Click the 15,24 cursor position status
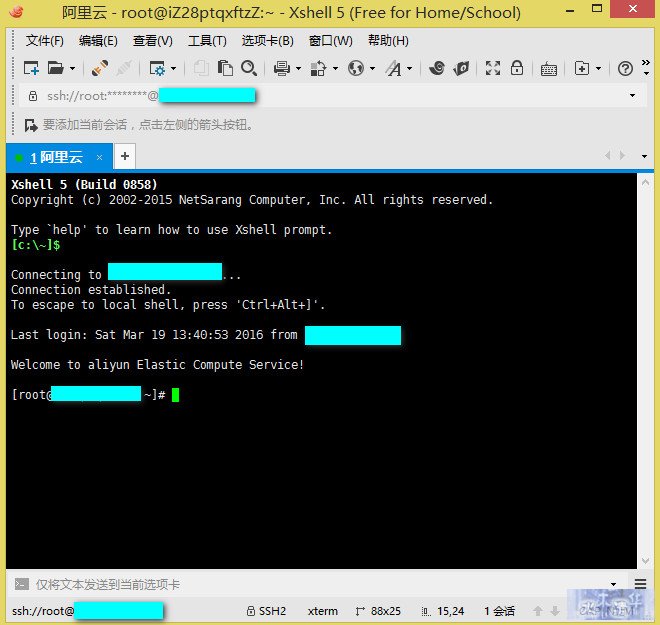Screen dimensions: 660x625 tap(443, 611)
